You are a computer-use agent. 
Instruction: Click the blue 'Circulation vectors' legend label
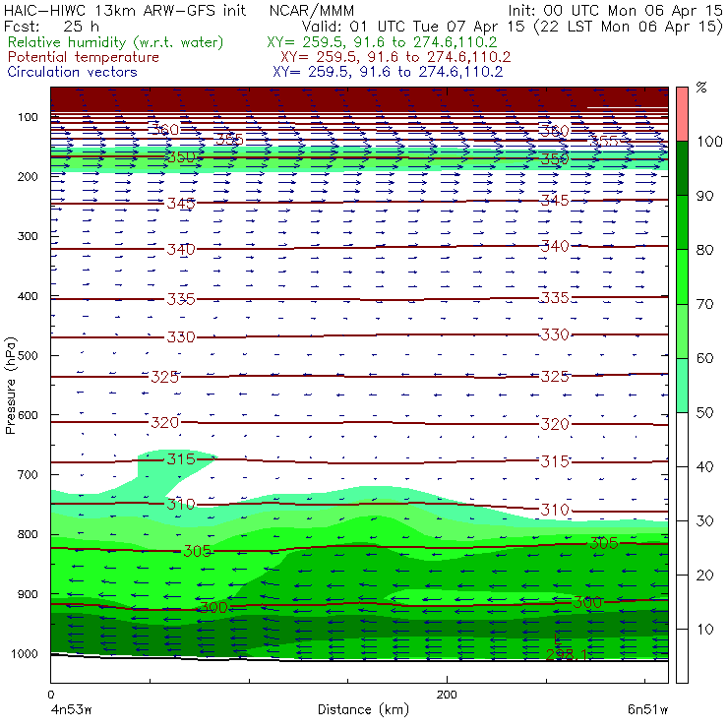click(x=73, y=72)
